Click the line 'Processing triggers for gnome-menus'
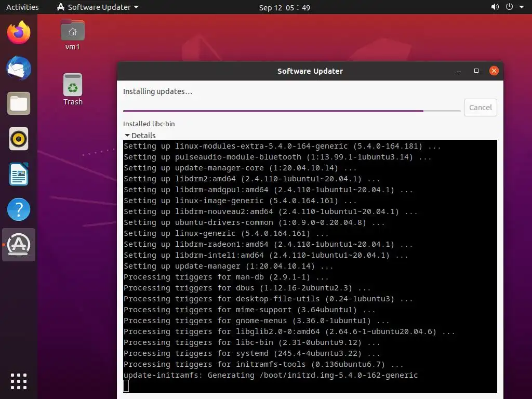 [x=257, y=321]
